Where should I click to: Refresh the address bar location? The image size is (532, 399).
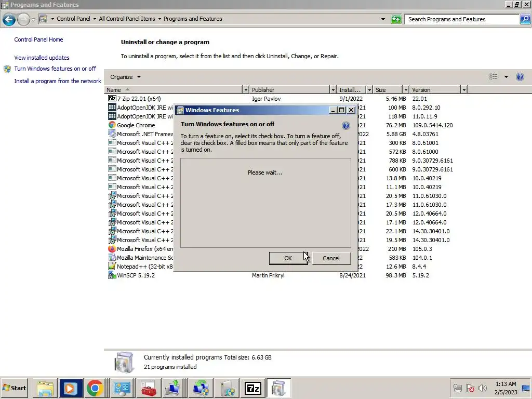click(396, 19)
